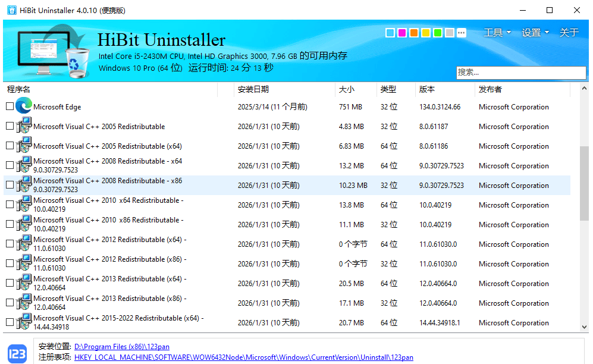The height and width of the screenshot is (364, 593).
Task: Check Visual C++ 2005 Redistributable (x64) checkbox
Action: pyautogui.click(x=10, y=146)
